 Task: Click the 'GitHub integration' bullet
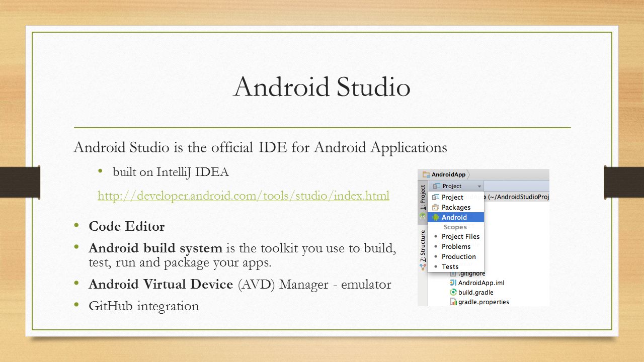point(144,306)
